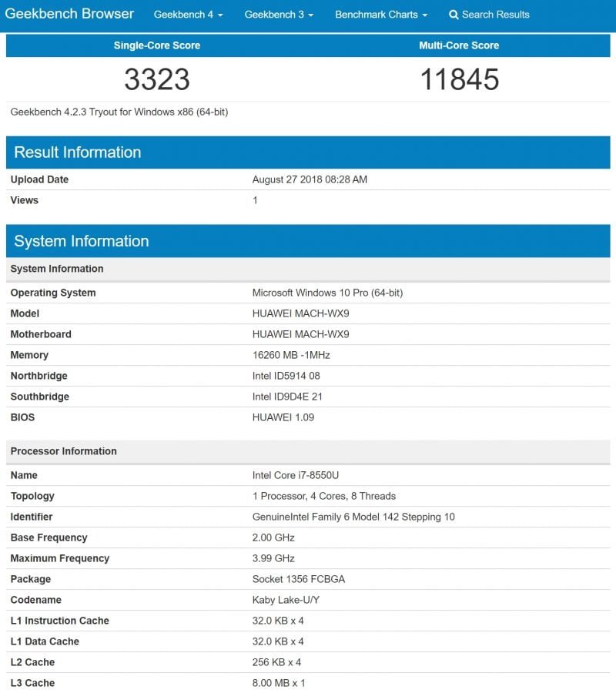Select codename value Kaby Lake-U/Y
The width and height of the screenshot is (616, 693).
click(x=286, y=600)
